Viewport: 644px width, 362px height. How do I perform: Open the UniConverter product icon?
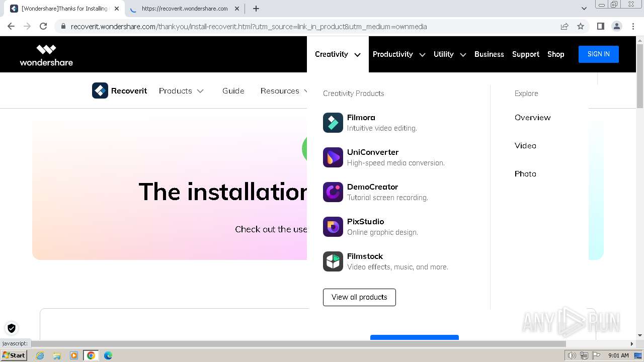pos(333,157)
